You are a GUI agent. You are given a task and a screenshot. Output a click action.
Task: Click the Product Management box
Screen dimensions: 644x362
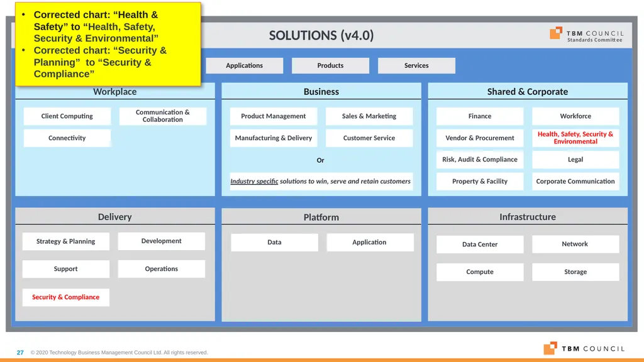coord(274,116)
